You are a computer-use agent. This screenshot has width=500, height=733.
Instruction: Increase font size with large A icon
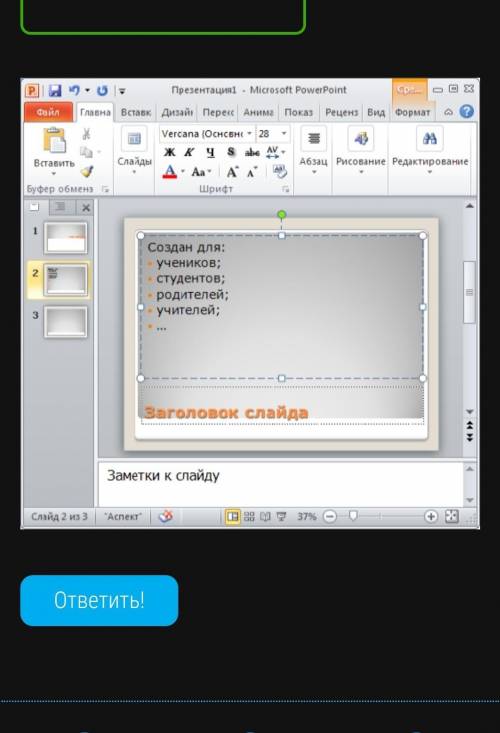(232, 172)
